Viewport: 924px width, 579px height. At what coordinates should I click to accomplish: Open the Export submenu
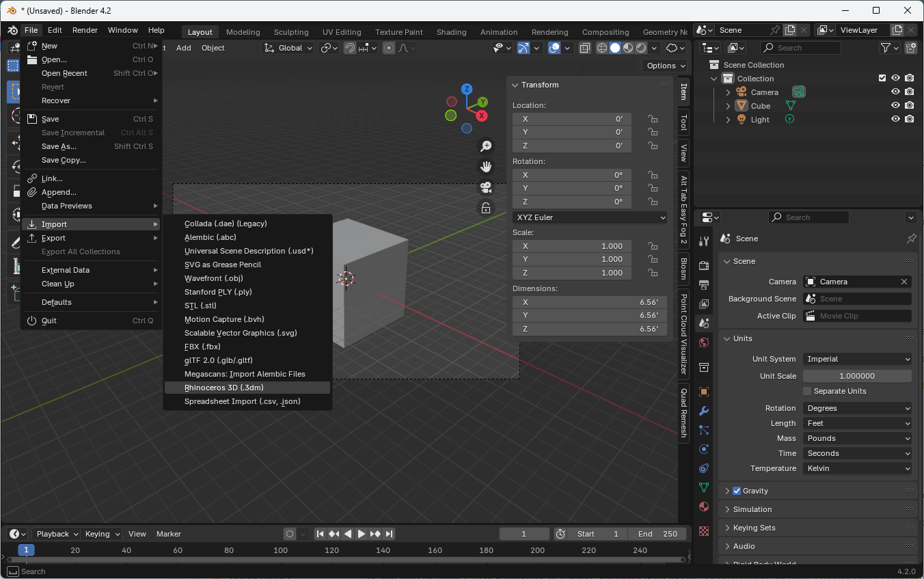[x=91, y=238]
